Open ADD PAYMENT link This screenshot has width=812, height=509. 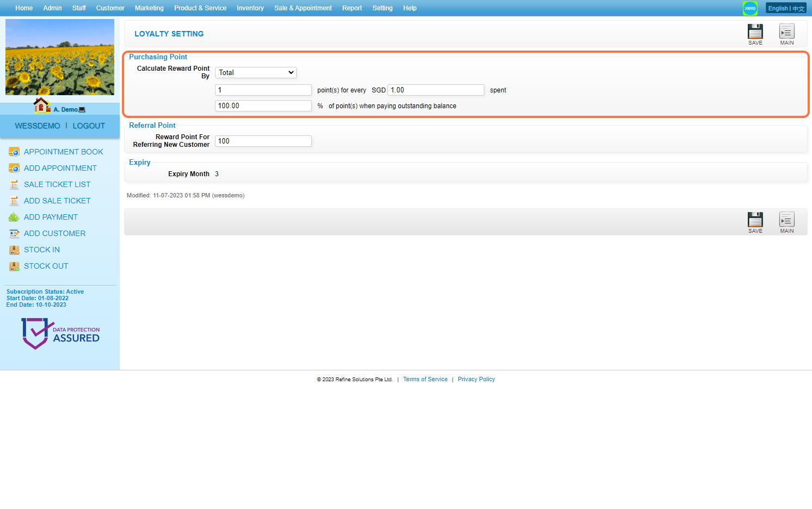click(51, 217)
